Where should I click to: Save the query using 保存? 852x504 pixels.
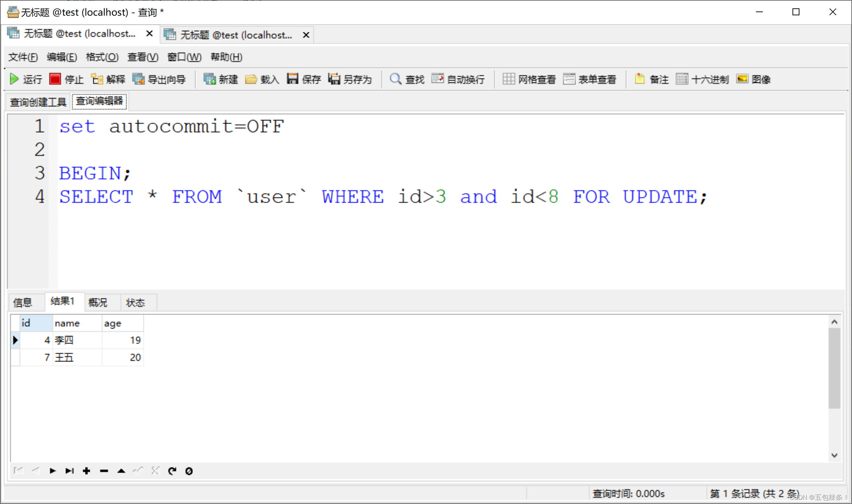pyautogui.click(x=304, y=79)
